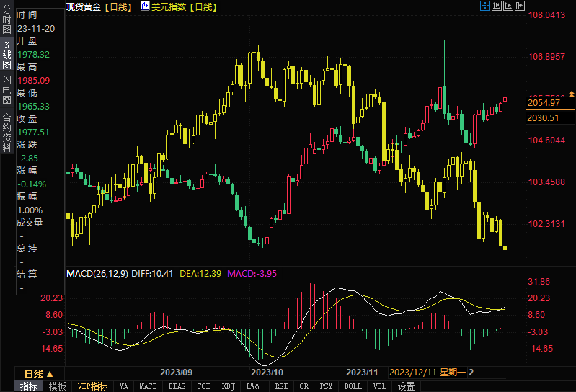Open the 闪电图 side tab
Viewport: 576px width, 392px height.
tap(6, 90)
